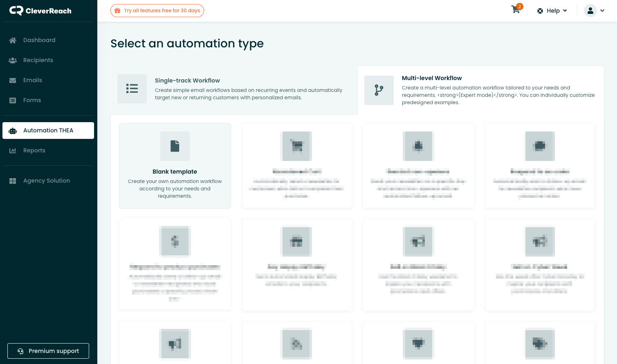Go to Recipients in the sidebar
This screenshot has height=364, width=617.
point(38,60)
